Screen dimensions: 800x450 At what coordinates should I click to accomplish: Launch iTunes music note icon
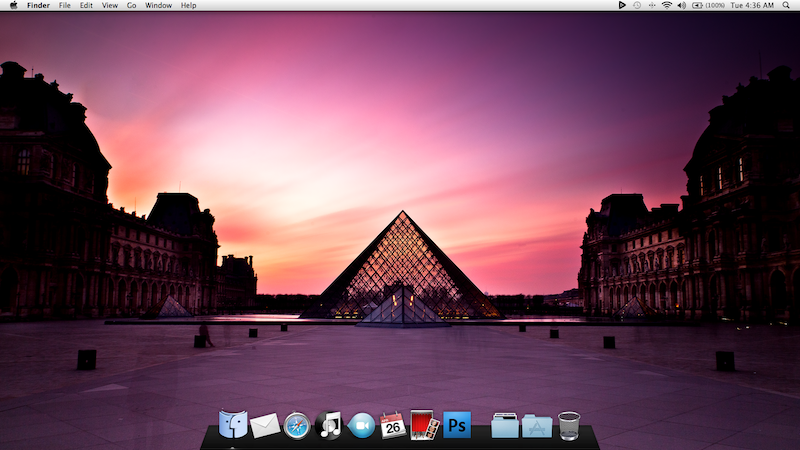click(329, 425)
